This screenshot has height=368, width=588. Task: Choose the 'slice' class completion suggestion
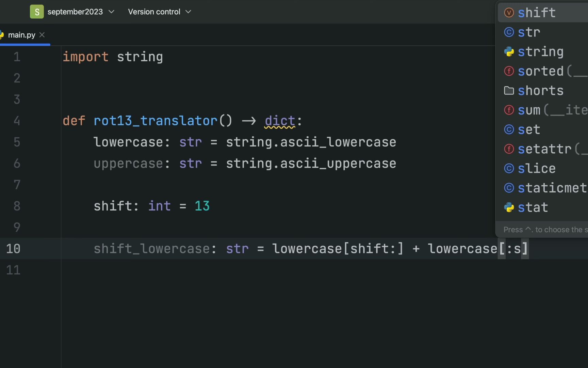click(543, 168)
